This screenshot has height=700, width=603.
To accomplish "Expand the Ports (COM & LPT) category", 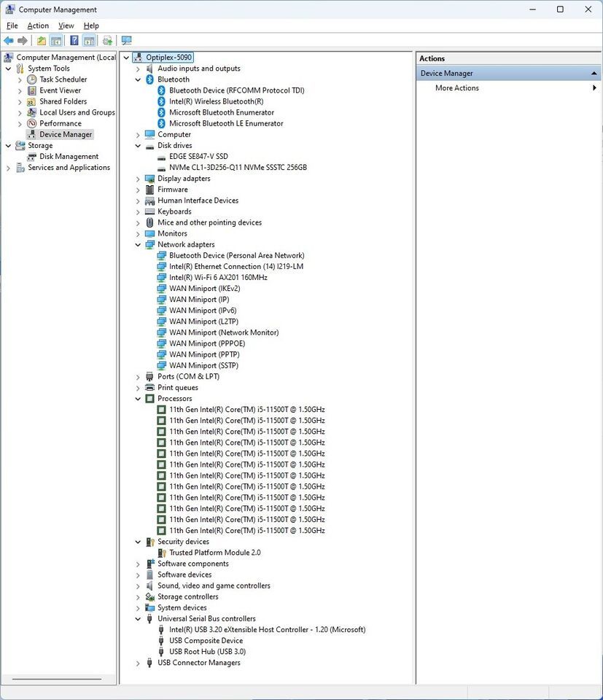I will (x=138, y=377).
